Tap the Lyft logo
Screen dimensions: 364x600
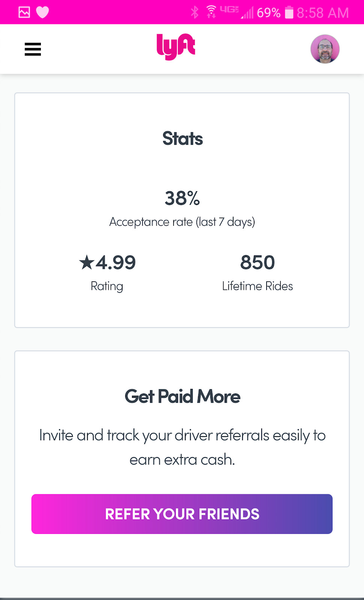(x=176, y=47)
